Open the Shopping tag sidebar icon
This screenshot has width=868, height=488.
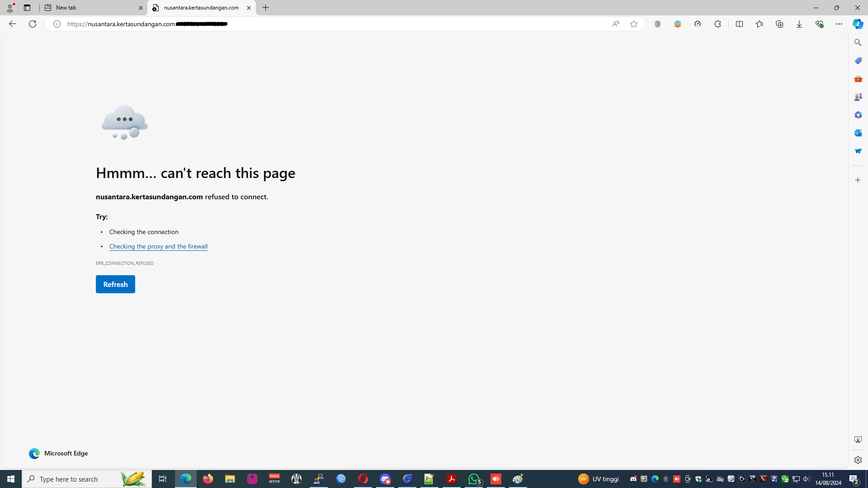(x=858, y=61)
